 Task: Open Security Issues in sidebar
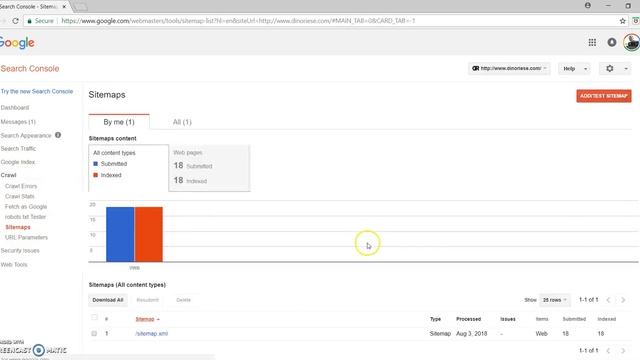point(20,251)
